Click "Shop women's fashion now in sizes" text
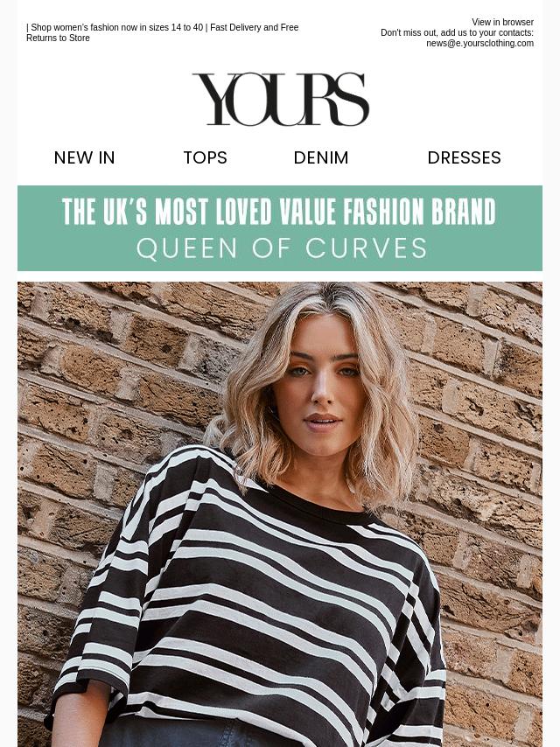 [100, 27]
